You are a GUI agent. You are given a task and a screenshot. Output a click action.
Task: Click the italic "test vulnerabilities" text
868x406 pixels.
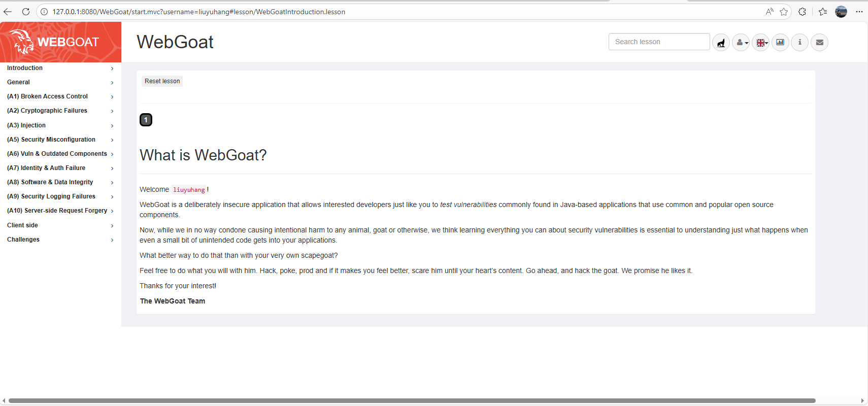468,205
